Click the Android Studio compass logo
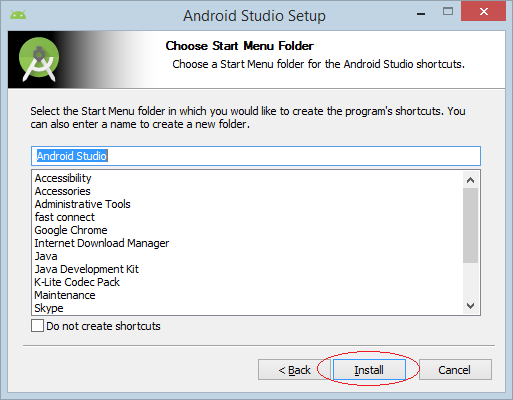513x400 pixels. pos(39,59)
